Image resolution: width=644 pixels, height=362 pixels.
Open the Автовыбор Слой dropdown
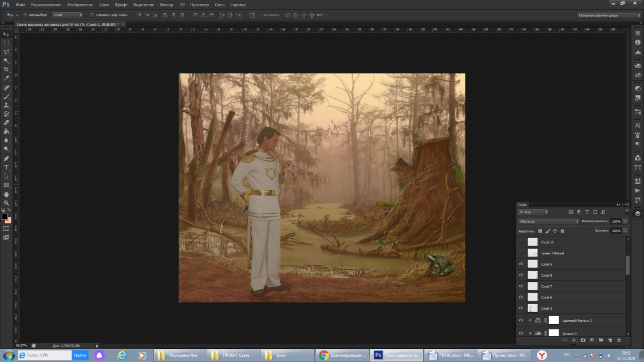(68, 15)
